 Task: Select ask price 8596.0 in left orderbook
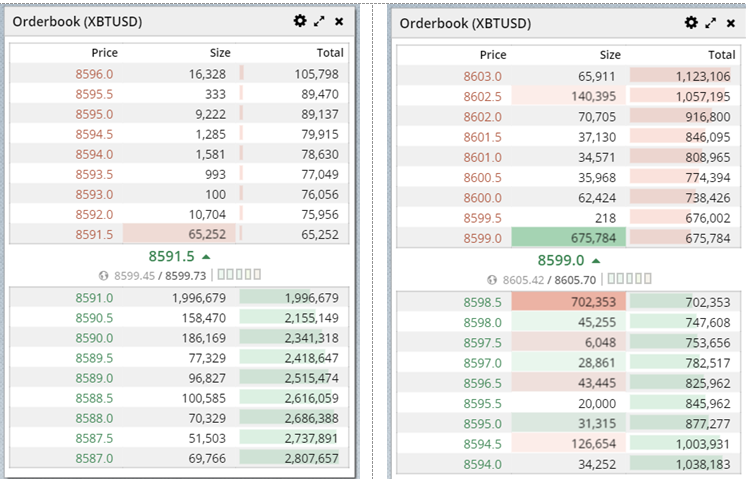point(94,74)
